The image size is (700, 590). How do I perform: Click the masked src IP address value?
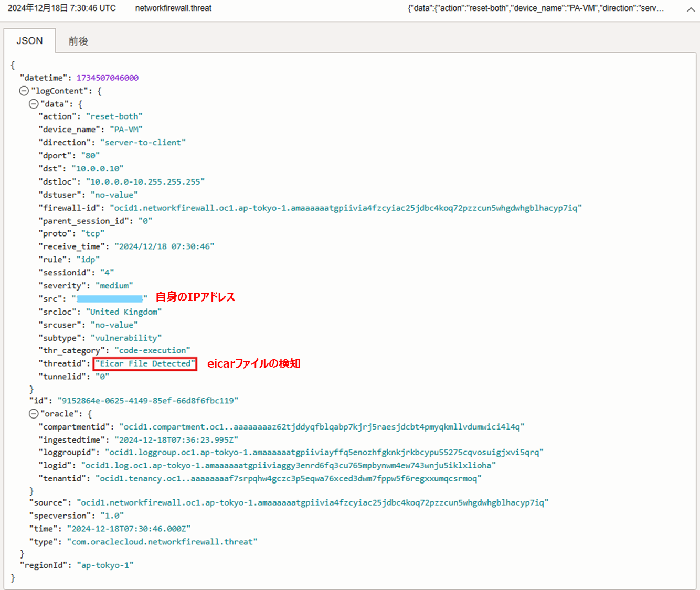109,298
